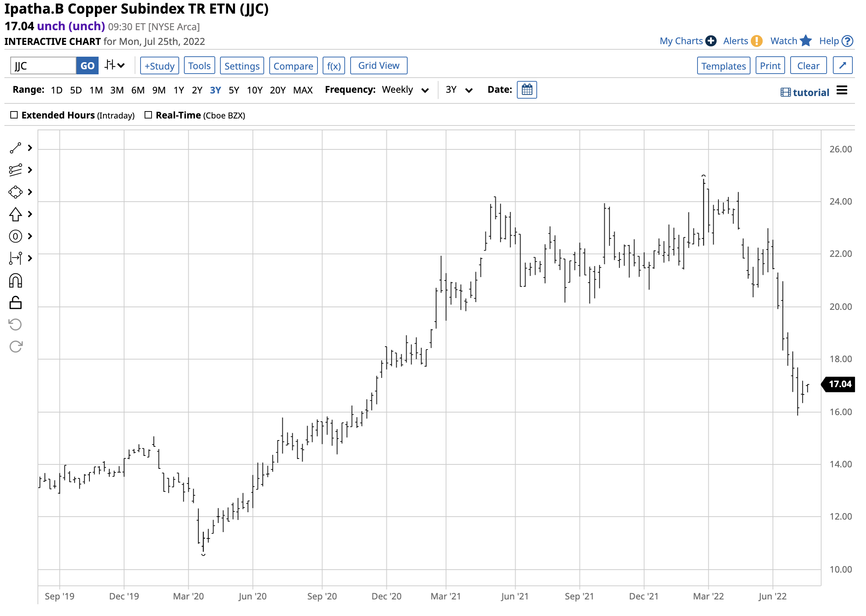The height and width of the screenshot is (616, 866).
Task: Open the date calendar picker icon
Action: [x=528, y=90]
